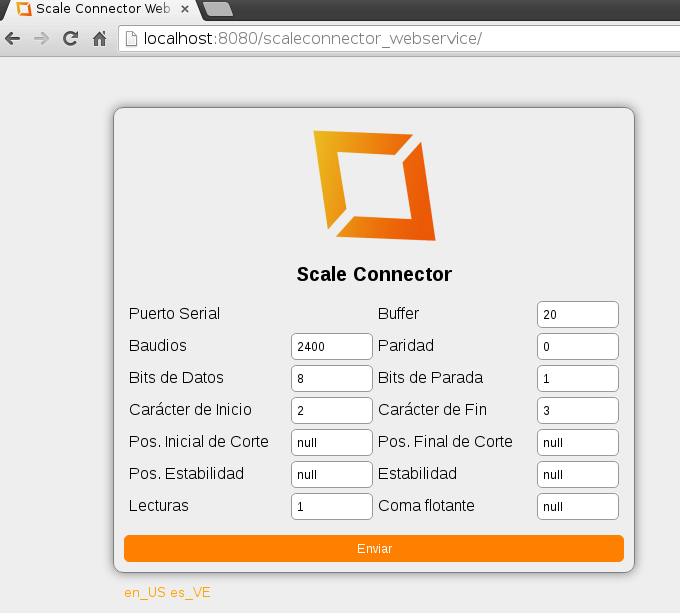
Task: Go to the browser home page icon
Action: pyautogui.click(x=99, y=39)
